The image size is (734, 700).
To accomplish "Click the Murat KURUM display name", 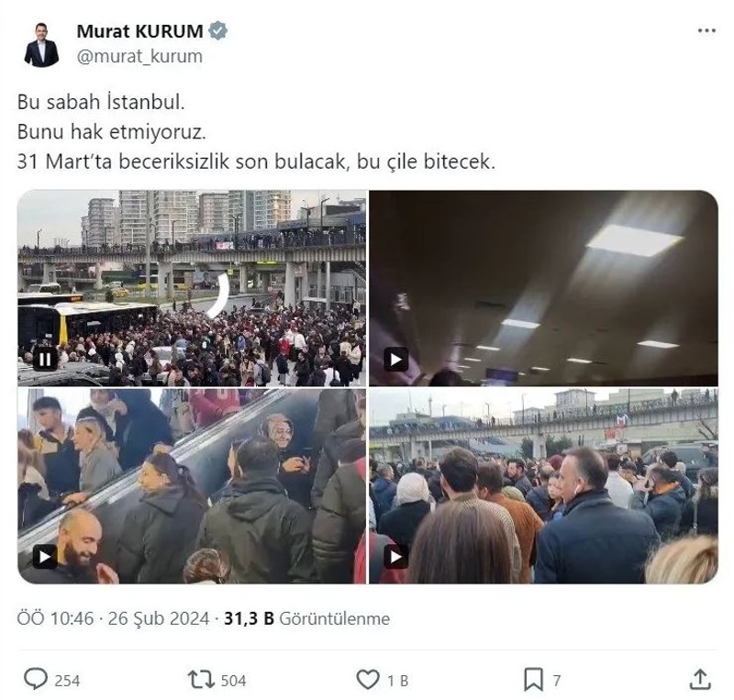I will (139, 31).
